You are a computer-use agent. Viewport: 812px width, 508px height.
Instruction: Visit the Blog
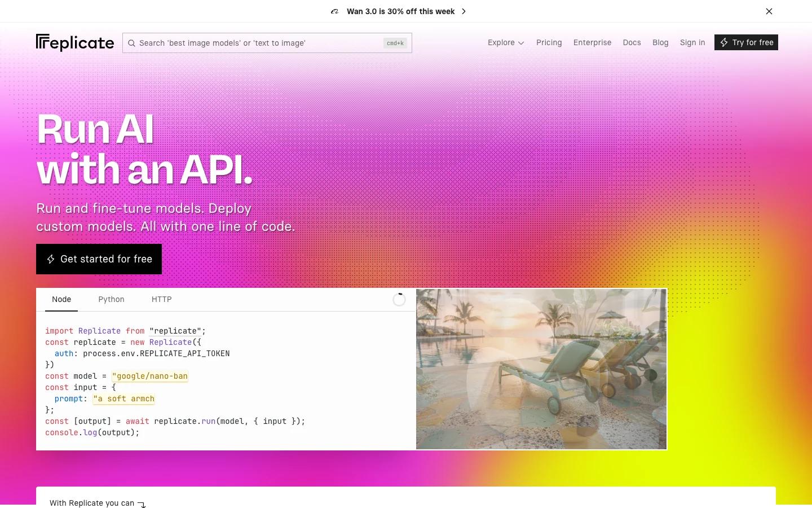(x=660, y=42)
